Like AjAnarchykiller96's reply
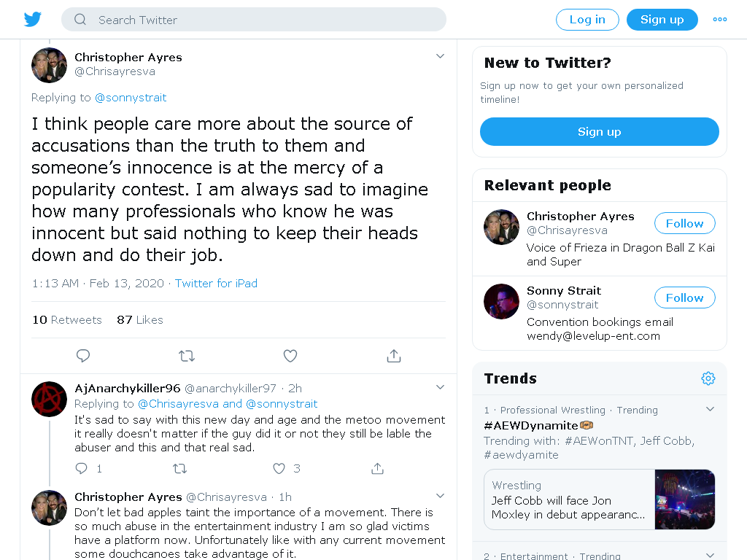Viewport: 747px width, 560px height. (x=279, y=469)
